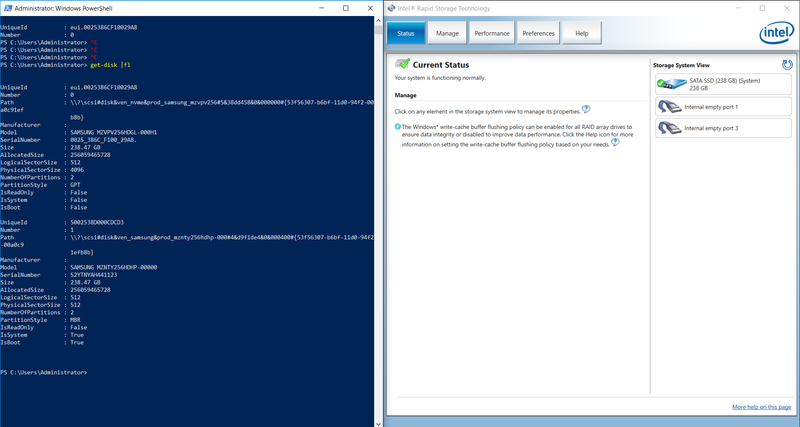Click the UniqueId 5002538D000CDCD3 value

97,222
